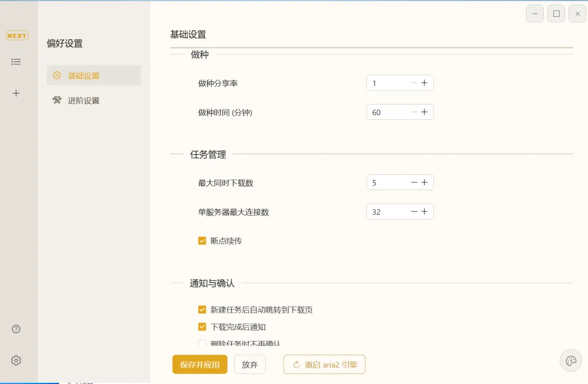Click the settings gear icon in sidebar
The height and width of the screenshot is (384, 588).
(x=16, y=361)
